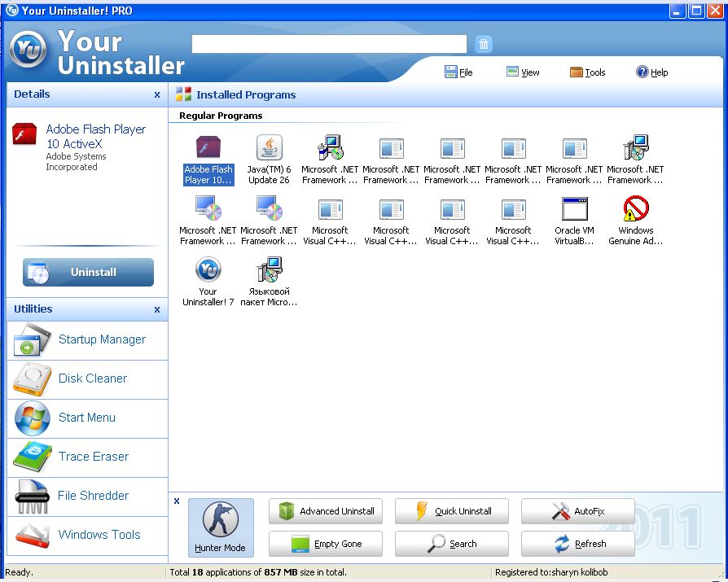Image resolution: width=728 pixels, height=582 pixels.
Task: Click the Empty Gone button
Action: click(x=326, y=544)
